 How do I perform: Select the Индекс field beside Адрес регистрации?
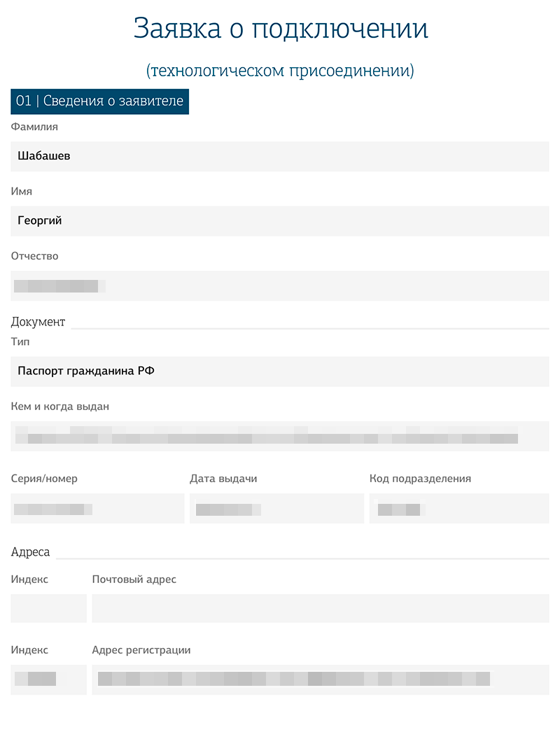[48, 680]
